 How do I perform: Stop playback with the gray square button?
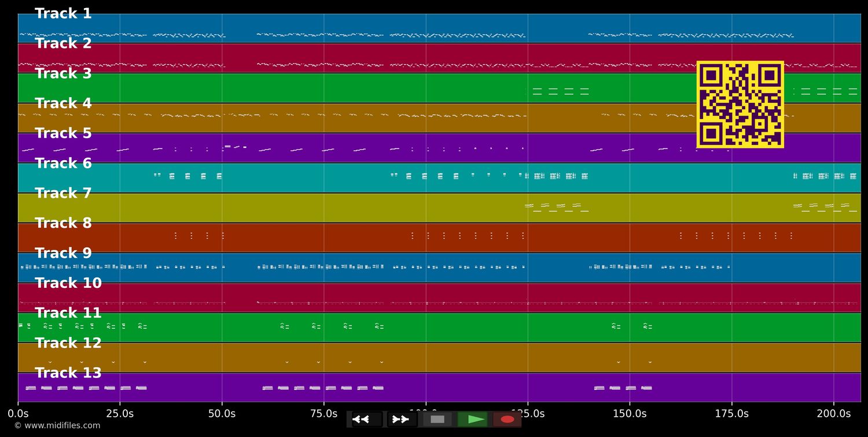[x=437, y=419]
